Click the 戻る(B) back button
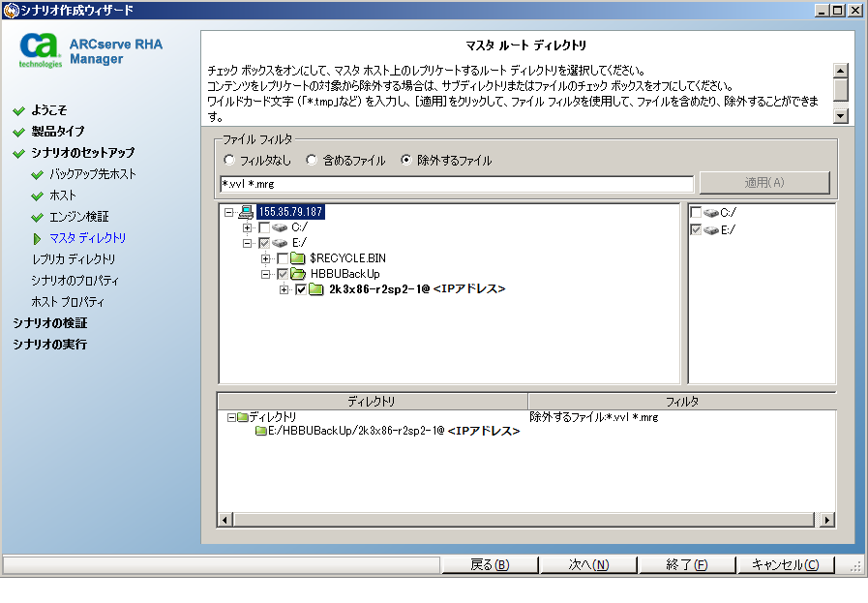Viewport: 868px width, 603px height. [490, 565]
